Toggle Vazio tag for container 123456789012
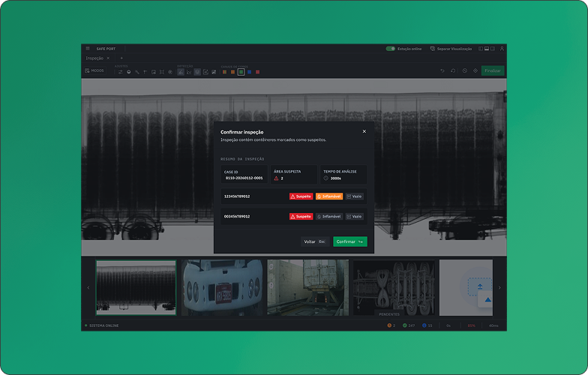 354,196
